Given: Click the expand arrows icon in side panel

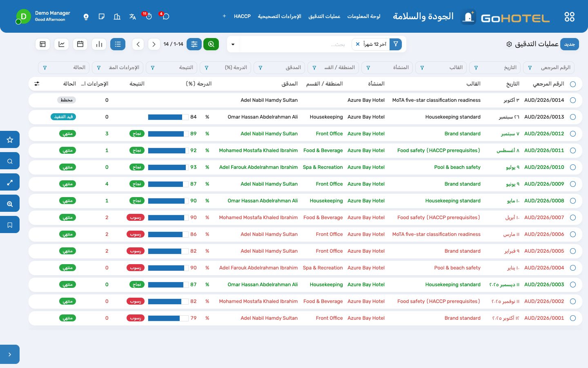Looking at the screenshot, I should click(x=10, y=182).
